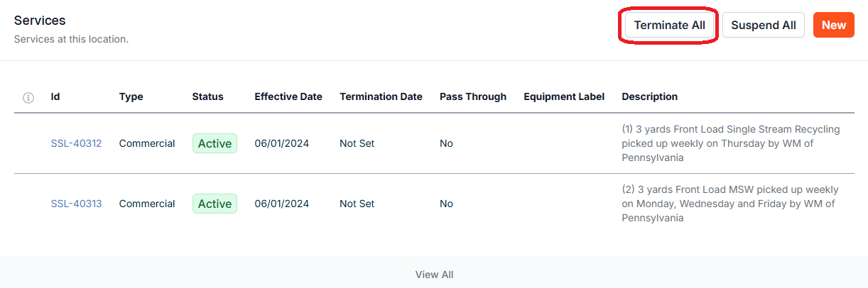Click the Termination Date column header

(x=381, y=96)
